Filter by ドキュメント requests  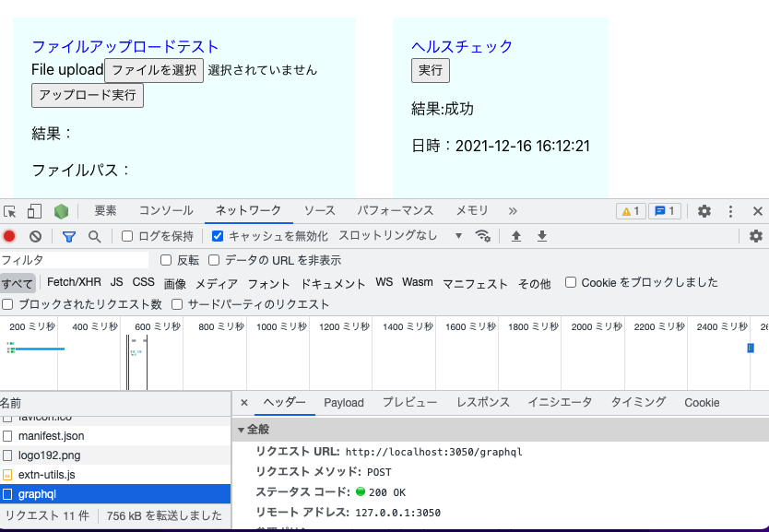point(333,283)
